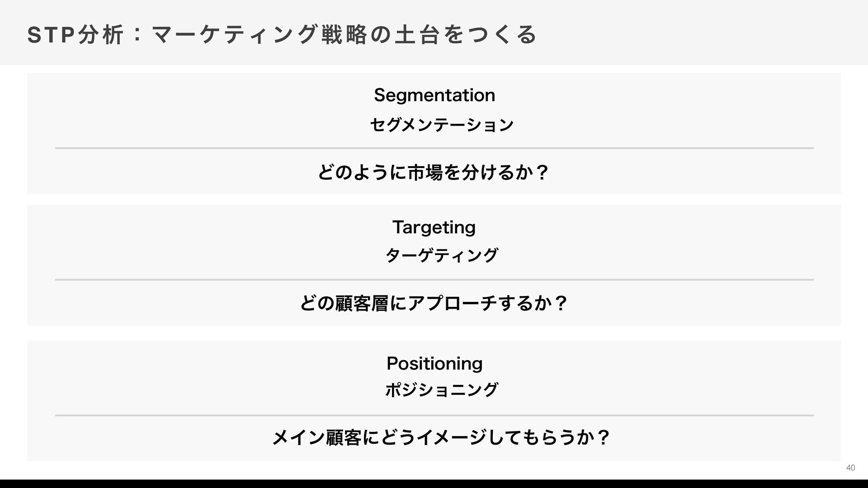Select the text どのように市場を分けるか？

coord(434,172)
